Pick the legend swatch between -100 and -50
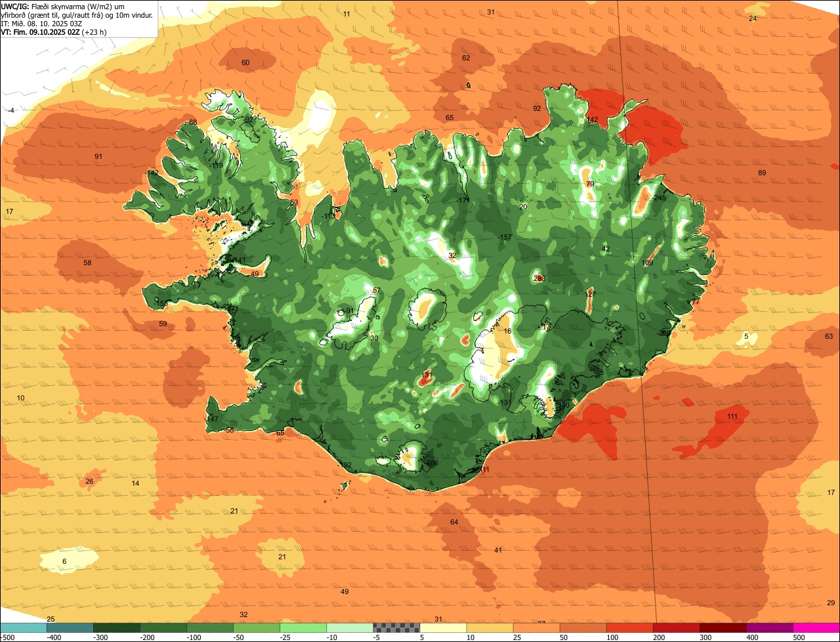Image resolution: width=840 pixels, height=642 pixels. pos(209,628)
